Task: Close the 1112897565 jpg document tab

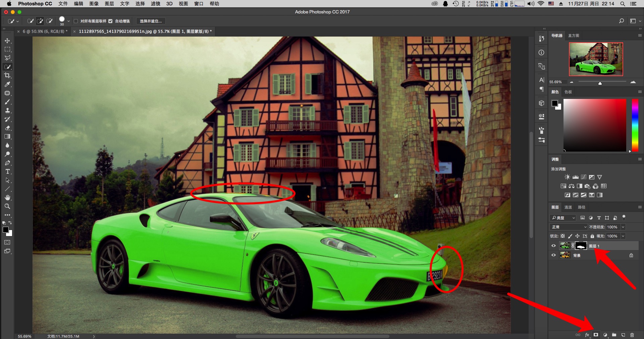Action: [x=74, y=32]
